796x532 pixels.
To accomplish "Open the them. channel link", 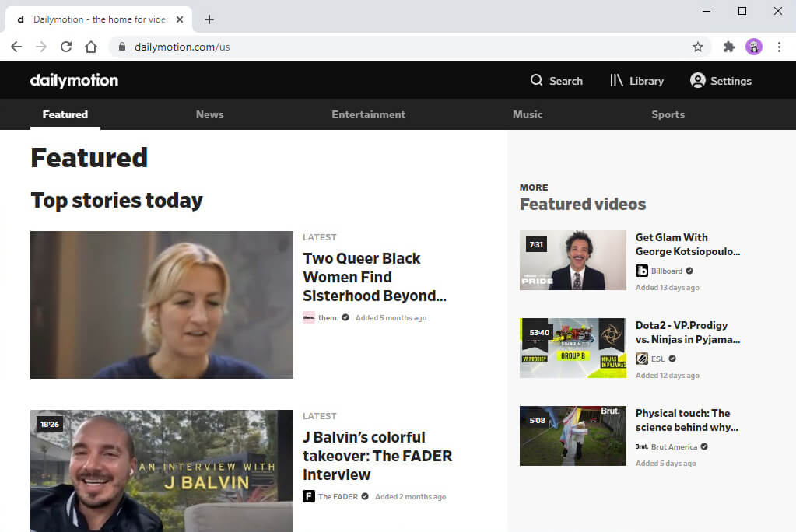I will click(328, 318).
